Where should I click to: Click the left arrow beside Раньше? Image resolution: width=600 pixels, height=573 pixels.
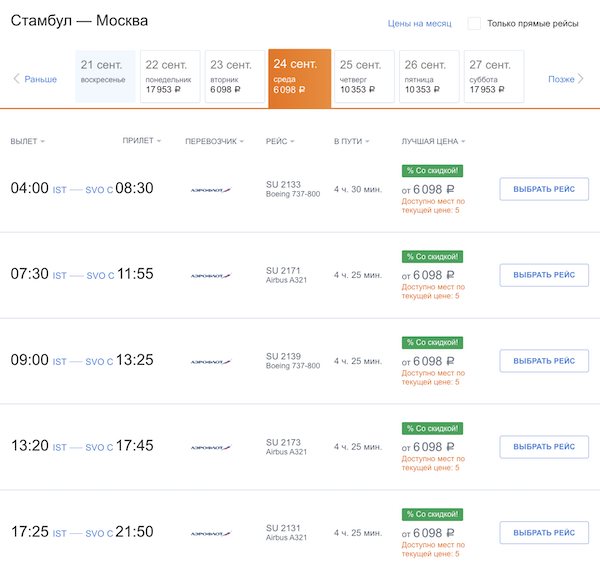coord(16,79)
